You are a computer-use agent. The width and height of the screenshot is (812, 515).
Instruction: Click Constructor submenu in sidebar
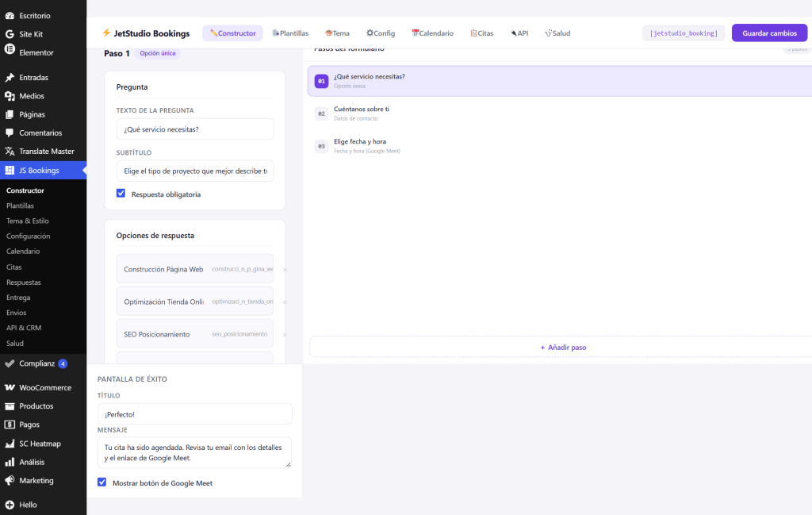(25, 190)
